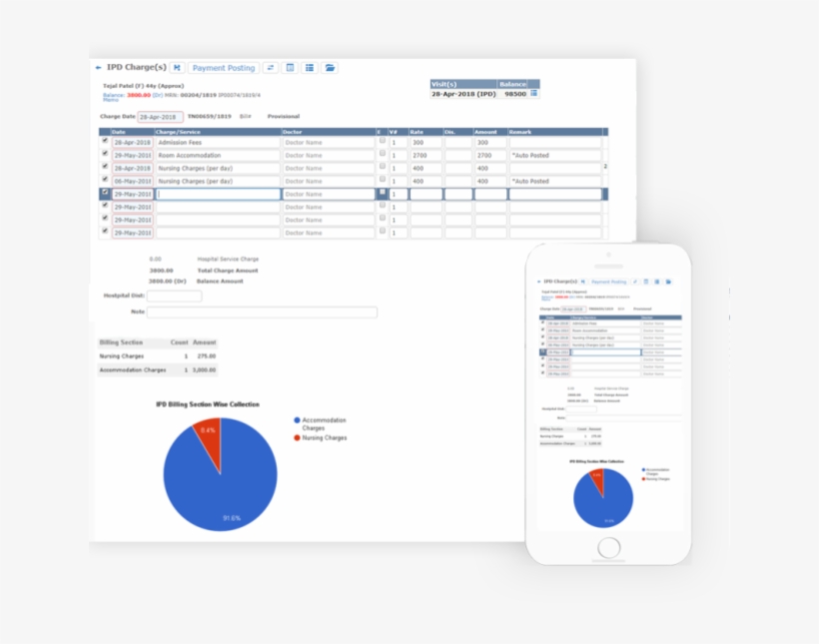Click the Note input field
This screenshot has width=819, height=644.
pos(262,313)
